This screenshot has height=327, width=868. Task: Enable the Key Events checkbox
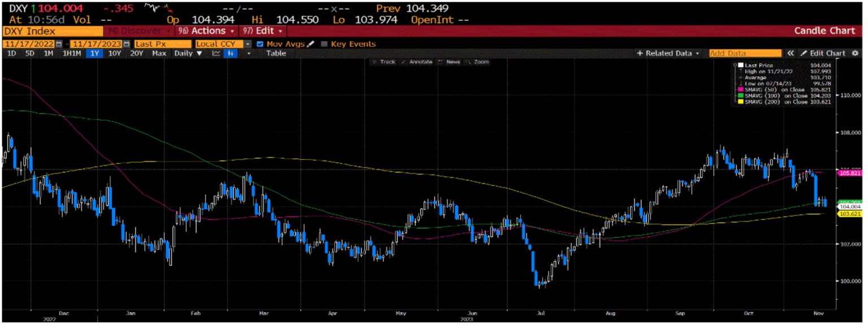coord(324,43)
